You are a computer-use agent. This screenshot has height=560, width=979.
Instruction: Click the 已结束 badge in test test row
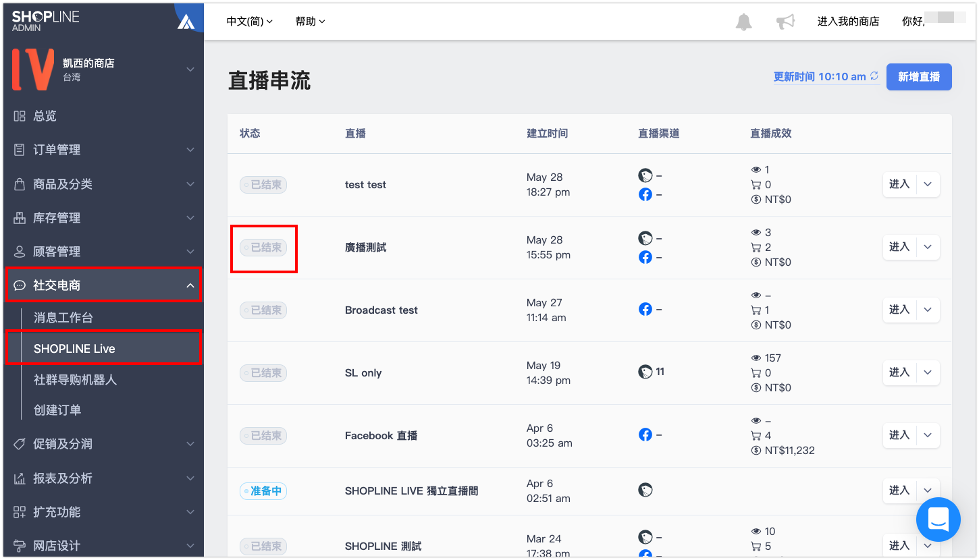pyautogui.click(x=263, y=185)
